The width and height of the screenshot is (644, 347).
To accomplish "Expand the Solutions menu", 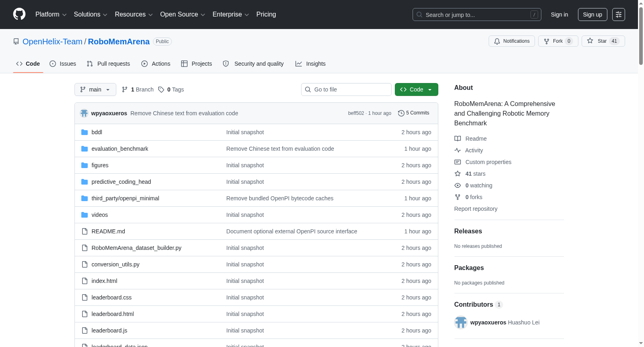I will pyautogui.click(x=91, y=15).
